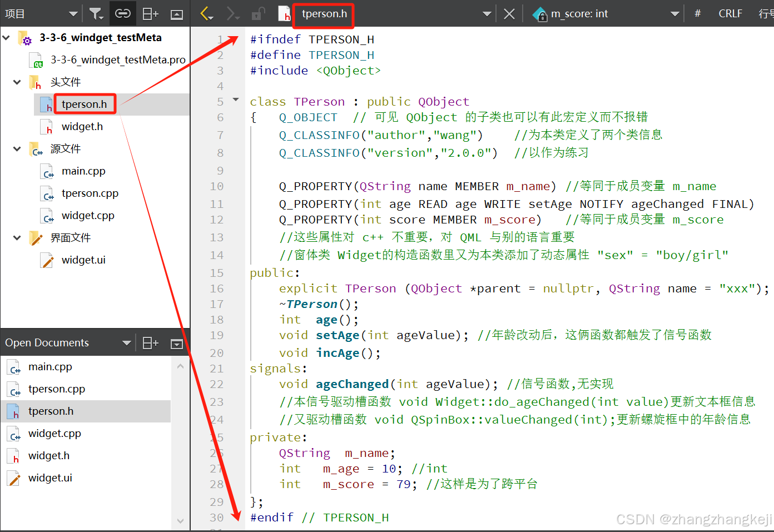The width and height of the screenshot is (774, 532).
Task: Click the header file icon beside widget.h in tree
Action: [47, 127]
